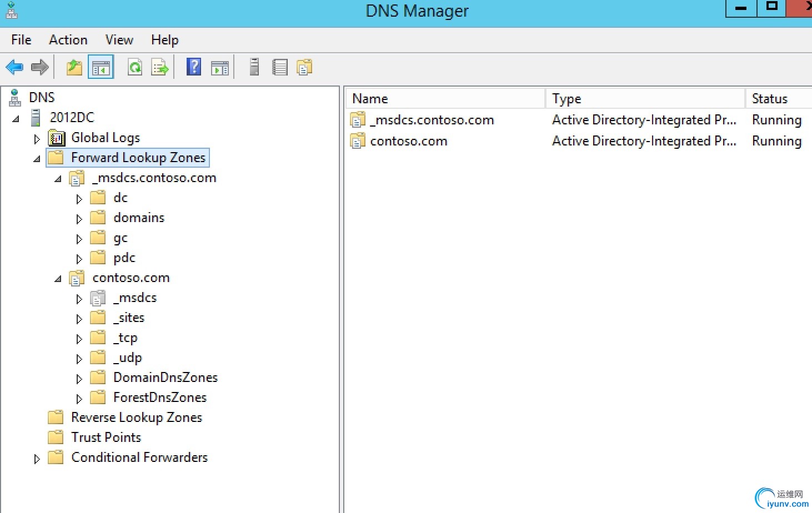Toggle the Show/Hide Console Tree icon
Image resolution: width=812 pixels, height=513 pixels.
pos(101,68)
